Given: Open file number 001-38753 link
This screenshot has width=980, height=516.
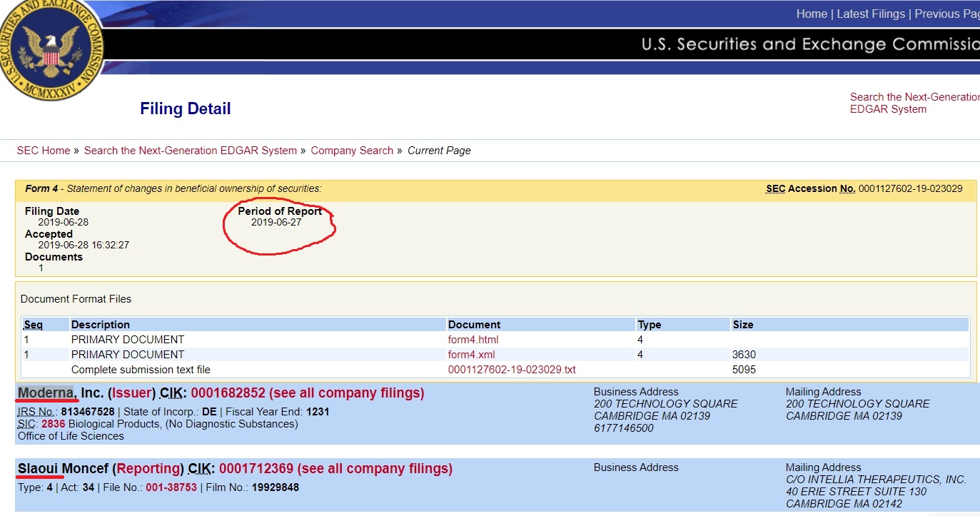Looking at the screenshot, I should click(170, 487).
